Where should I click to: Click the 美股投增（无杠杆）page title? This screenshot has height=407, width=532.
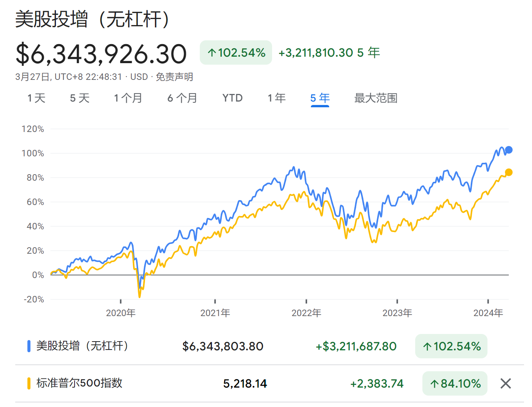pyautogui.click(x=92, y=19)
